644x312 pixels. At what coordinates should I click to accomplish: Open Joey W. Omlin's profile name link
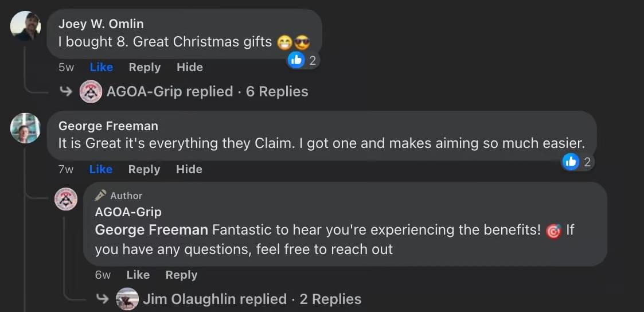[101, 24]
